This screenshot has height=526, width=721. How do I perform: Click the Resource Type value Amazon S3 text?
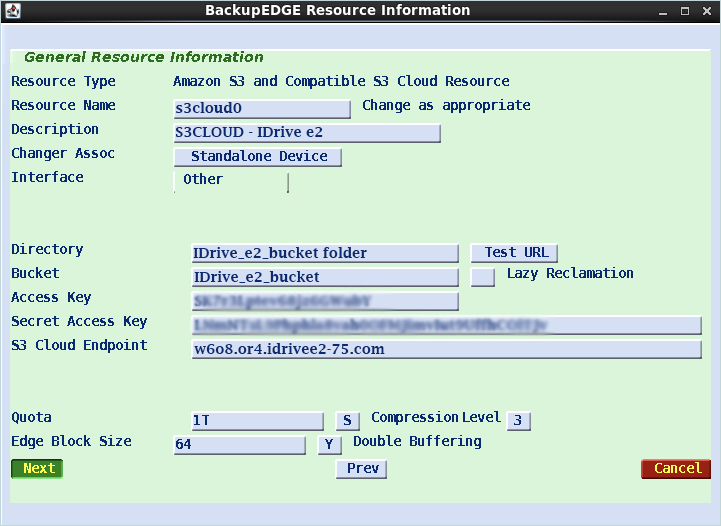[341, 81]
